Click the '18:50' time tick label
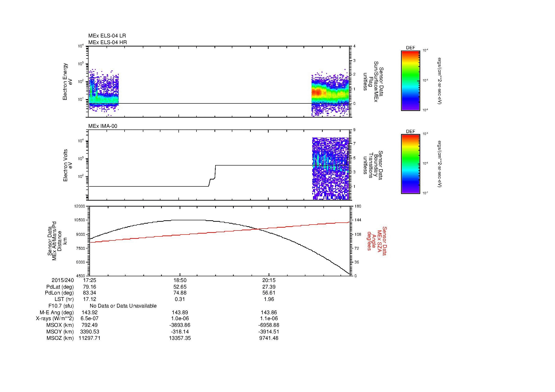 [180, 280]
